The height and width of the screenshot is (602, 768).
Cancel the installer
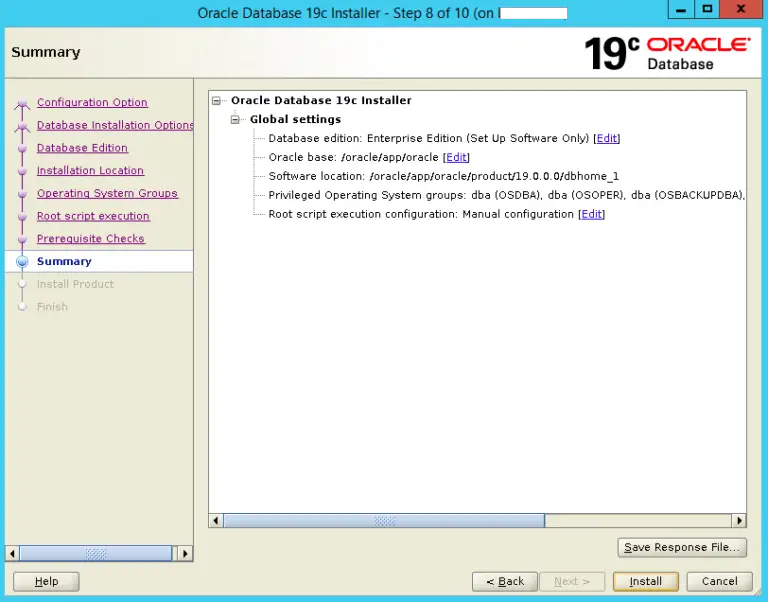719,581
